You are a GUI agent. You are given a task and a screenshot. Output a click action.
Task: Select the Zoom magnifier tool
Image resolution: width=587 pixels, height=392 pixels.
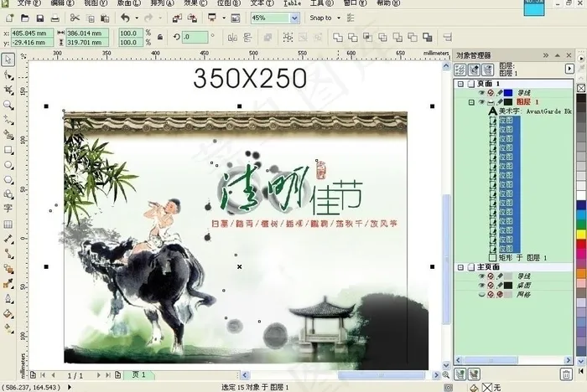(x=8, y=105)
